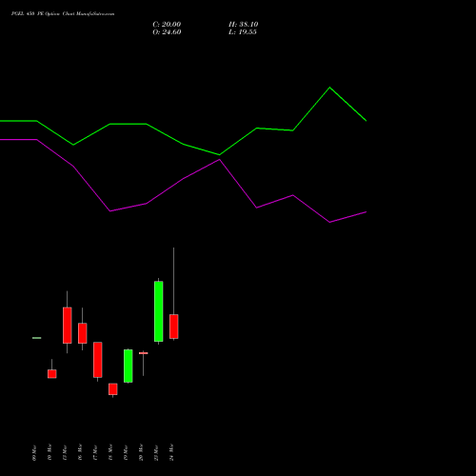The width and height of the screenshot is (476, 476).
Task: Click the lowest red candle above 18 Mar
Action: coord(113,389)
